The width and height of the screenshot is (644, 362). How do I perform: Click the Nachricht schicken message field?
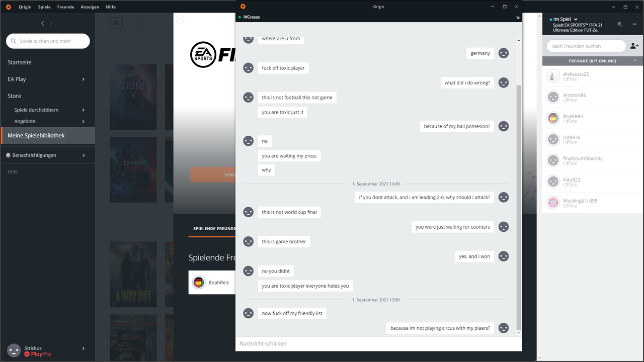[x=378, y=343]
